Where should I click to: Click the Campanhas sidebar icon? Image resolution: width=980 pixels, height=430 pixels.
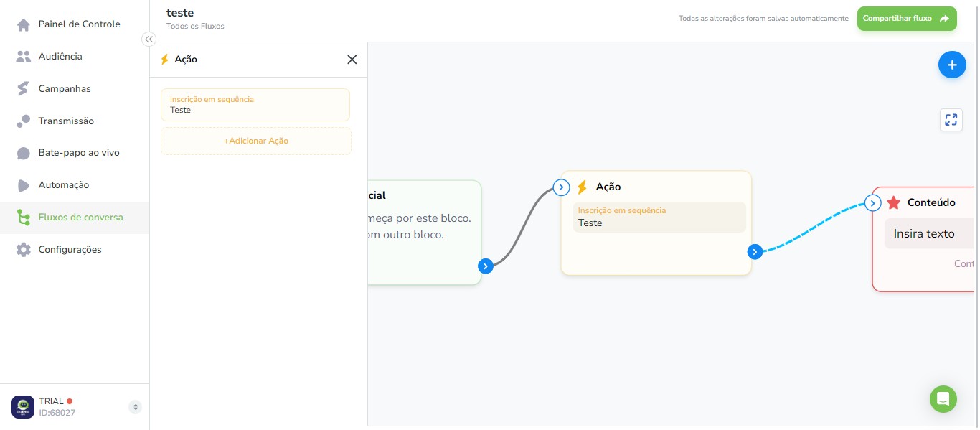pos(24,89)
